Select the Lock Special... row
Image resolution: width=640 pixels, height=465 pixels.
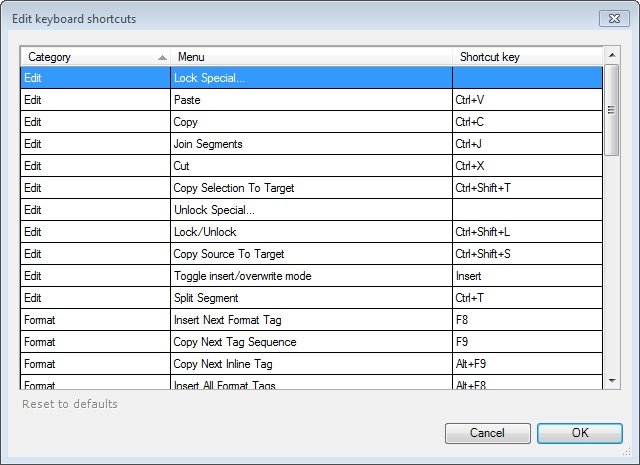point(311,77)
